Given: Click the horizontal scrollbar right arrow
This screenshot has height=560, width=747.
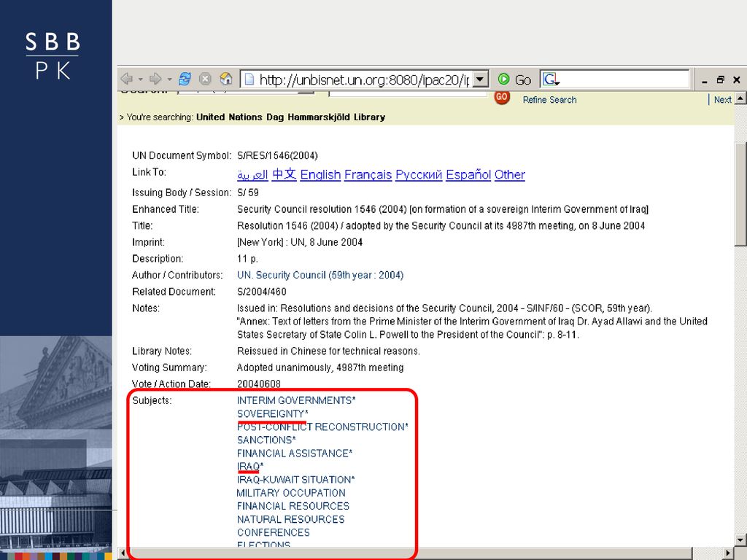Looking at the screenshot, I should [x=728, y=553].
